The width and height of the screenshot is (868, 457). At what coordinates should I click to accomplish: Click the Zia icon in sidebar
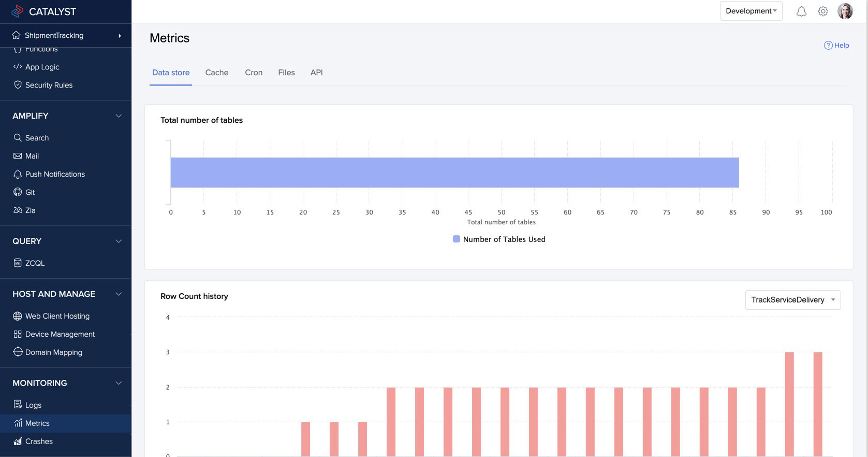click(x=18, y=210)
